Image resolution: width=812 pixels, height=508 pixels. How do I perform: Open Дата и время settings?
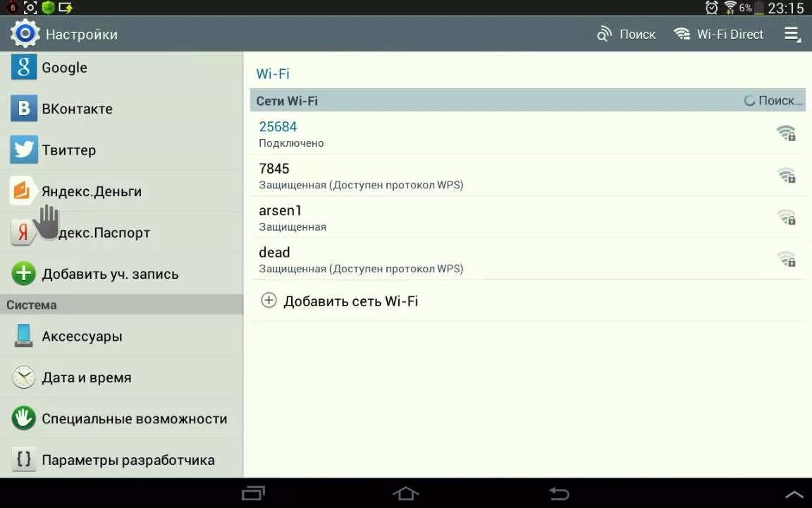click(122, 377)
